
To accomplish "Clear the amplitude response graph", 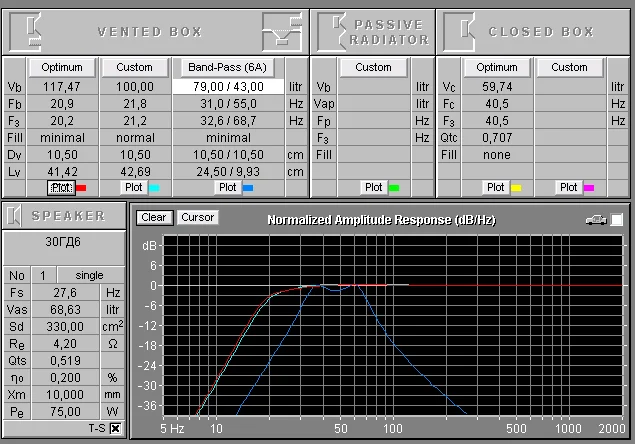I will [x=154, y=217].
